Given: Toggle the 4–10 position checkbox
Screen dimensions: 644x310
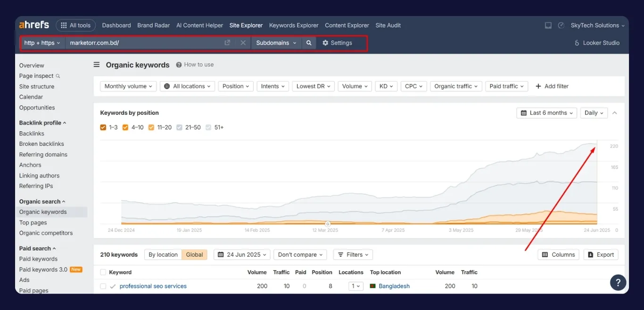Looking at the screenshot, I should click(125, 127).
